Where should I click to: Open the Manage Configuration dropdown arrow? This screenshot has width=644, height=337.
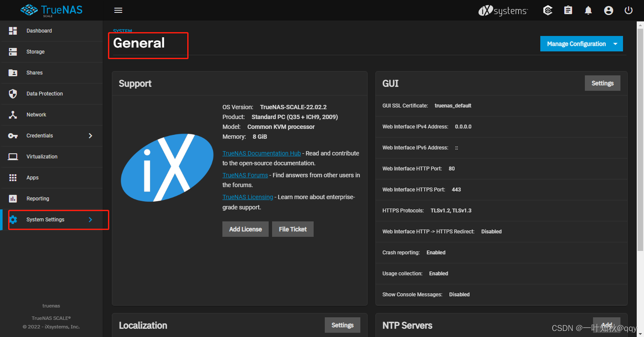click(x=616, y=44)
